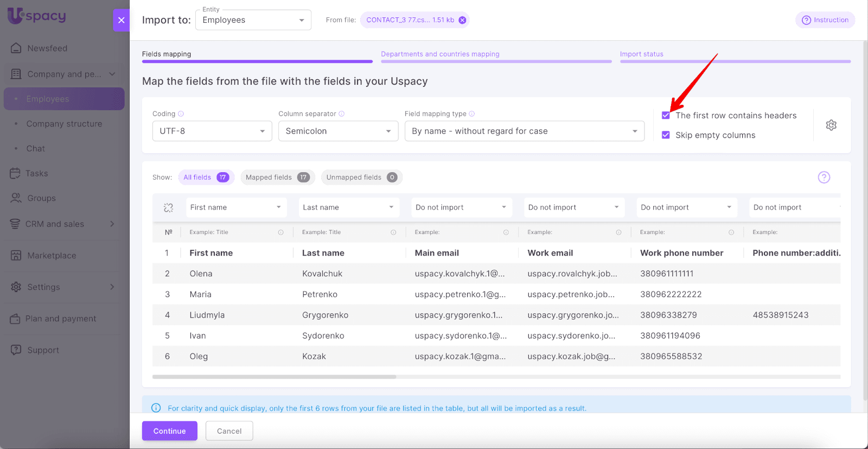Expand the Column separator Semicolon dropdown
868x449 pixels.
338,131
